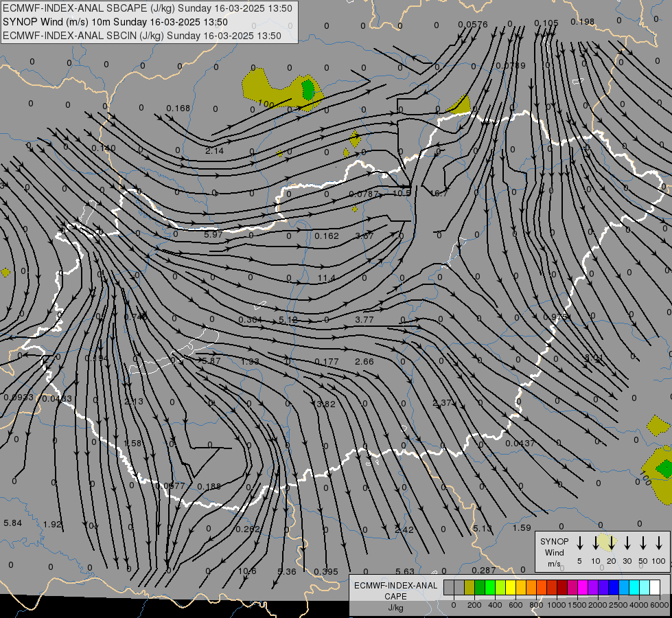Click the 3.77 value on the map
The height and width of the screenshot is (618, 672).
coord(364,319)
